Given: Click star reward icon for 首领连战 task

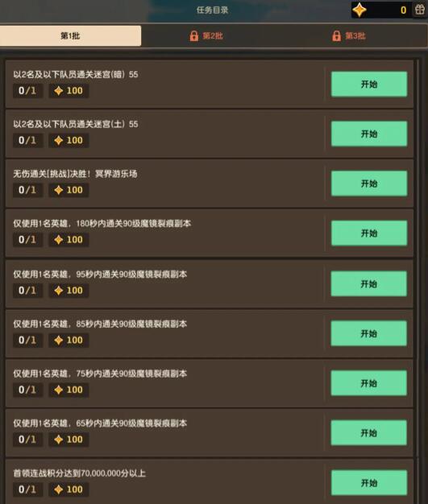Looking at the screenshot, I should 58,490.
